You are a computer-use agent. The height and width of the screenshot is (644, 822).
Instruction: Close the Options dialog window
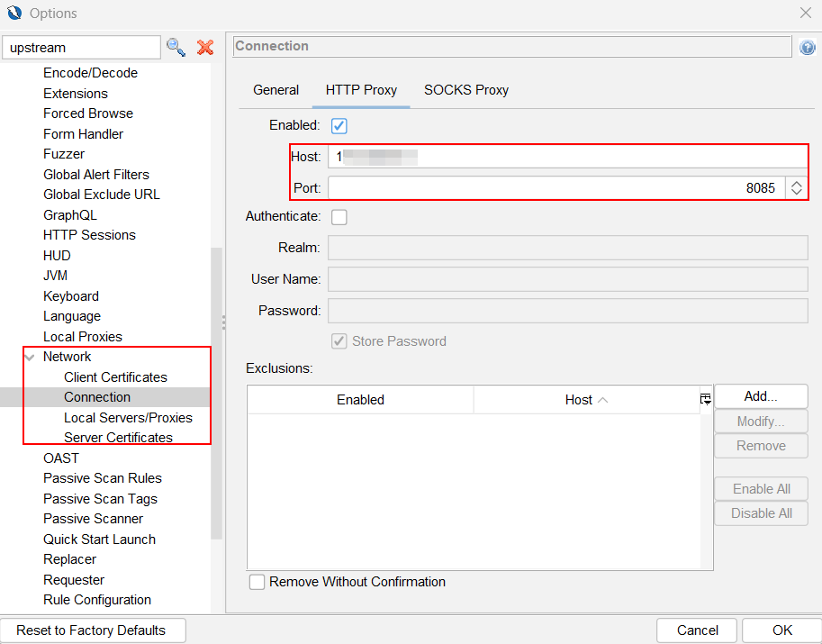pyautogui.click(x=806, y=13)
